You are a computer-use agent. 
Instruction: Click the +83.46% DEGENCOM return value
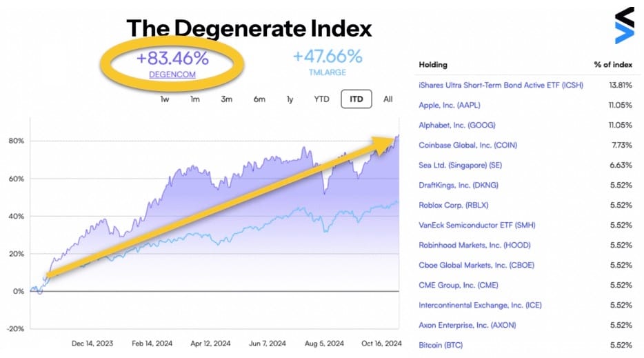click(x=172, y=59)
